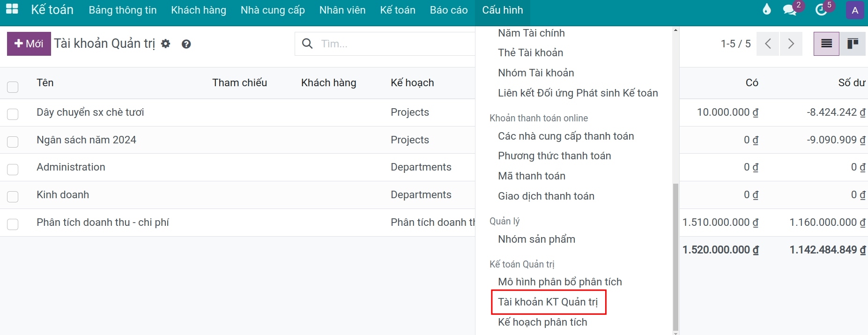Select Kế hoạch phân tích entry
The image size is (868, 335).
(542, 322)
